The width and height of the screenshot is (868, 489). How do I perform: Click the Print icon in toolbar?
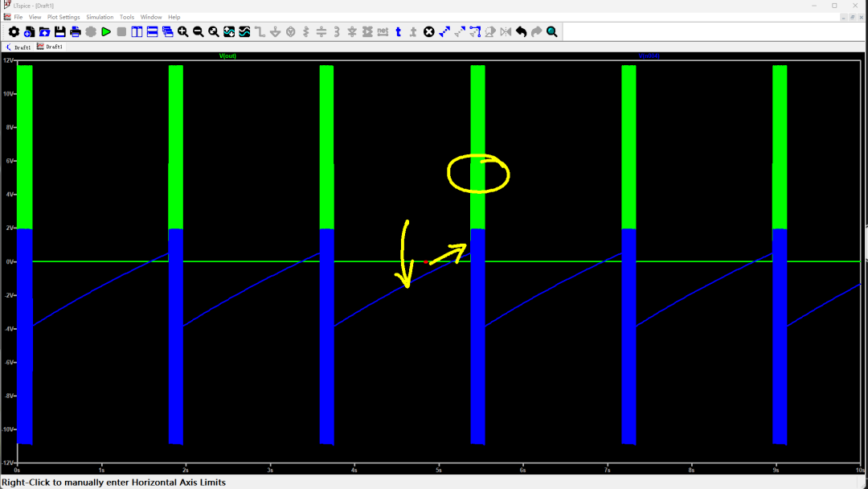[x=76, y=31]
